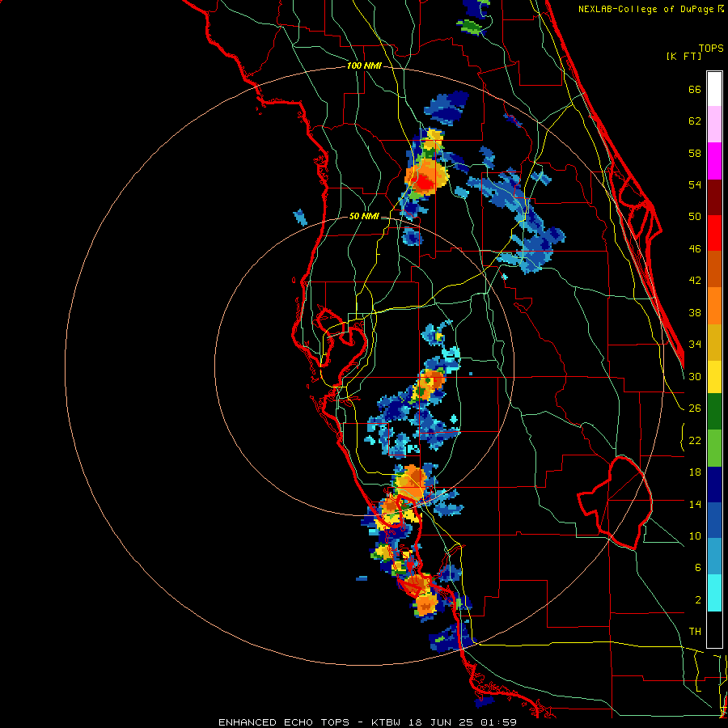The height and width of the screenshot is (728, 728).
Task: Click the 50 legend value
Action: [695, 216]
